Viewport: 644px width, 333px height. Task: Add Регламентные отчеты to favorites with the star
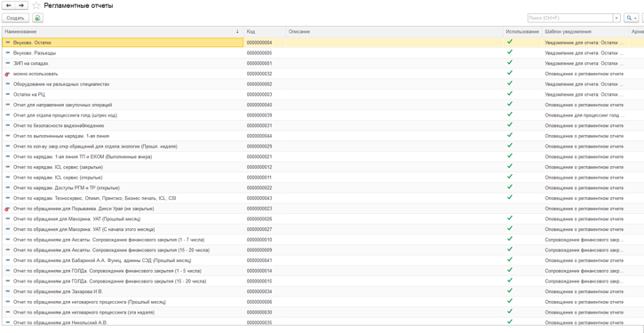coord(36,5)
